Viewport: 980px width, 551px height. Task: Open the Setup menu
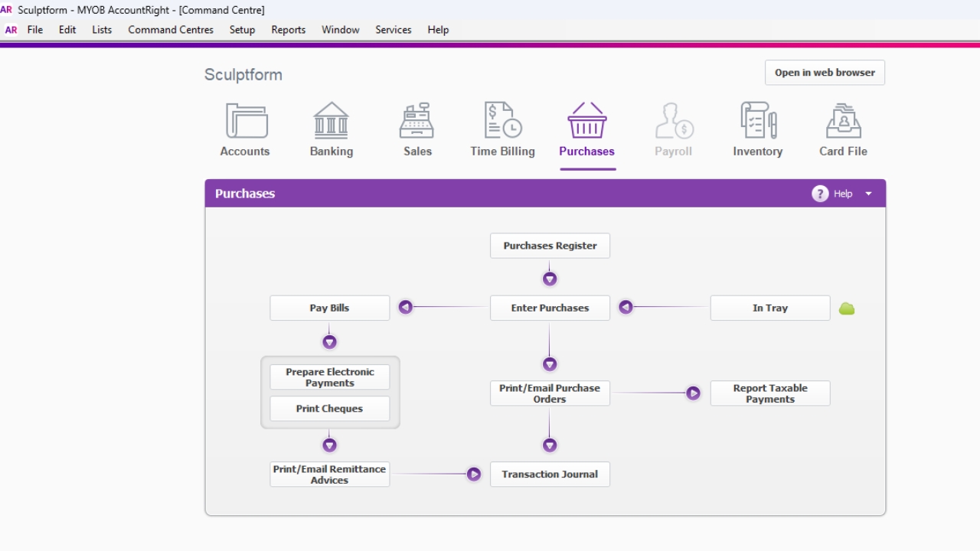tap(243, 30)
